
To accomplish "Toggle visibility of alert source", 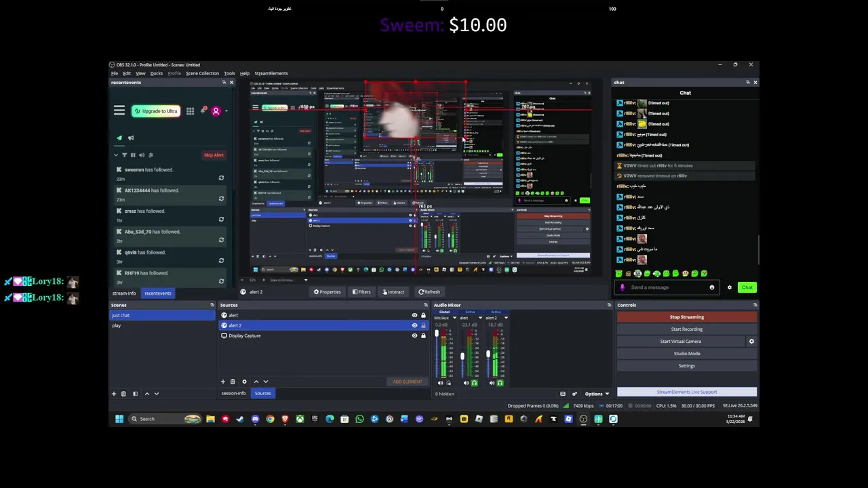I will coord(414,315).
